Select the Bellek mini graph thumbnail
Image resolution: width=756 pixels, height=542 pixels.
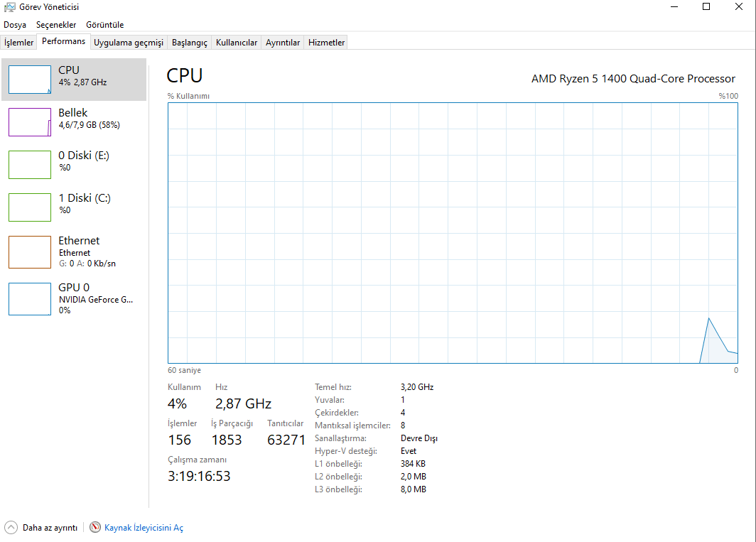29,122
